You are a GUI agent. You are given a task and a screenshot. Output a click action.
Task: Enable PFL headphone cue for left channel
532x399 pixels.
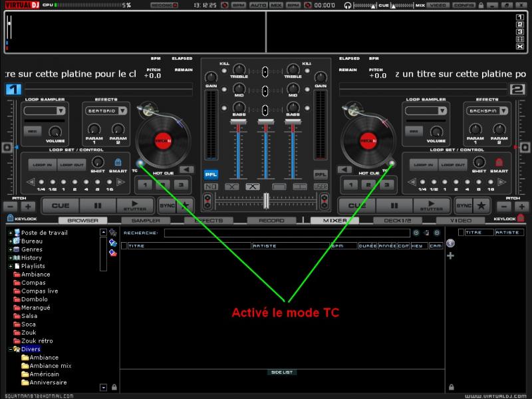point(211,174)
